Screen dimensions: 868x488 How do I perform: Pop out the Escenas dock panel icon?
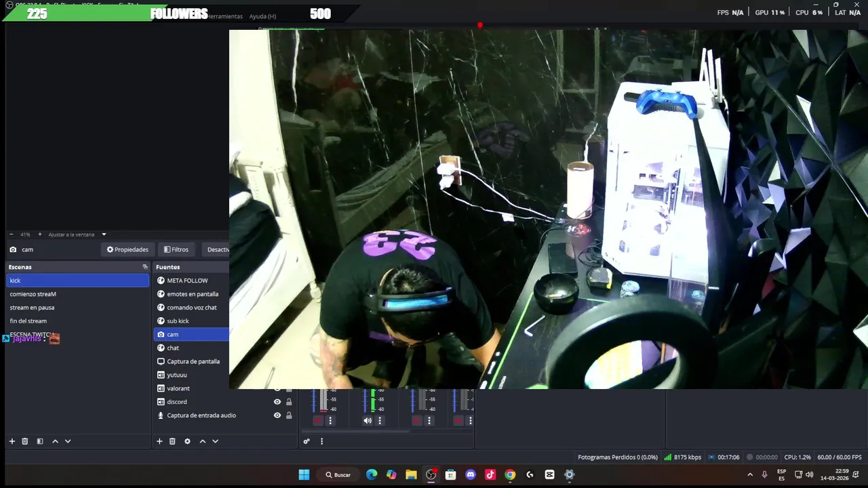[144, 267]
